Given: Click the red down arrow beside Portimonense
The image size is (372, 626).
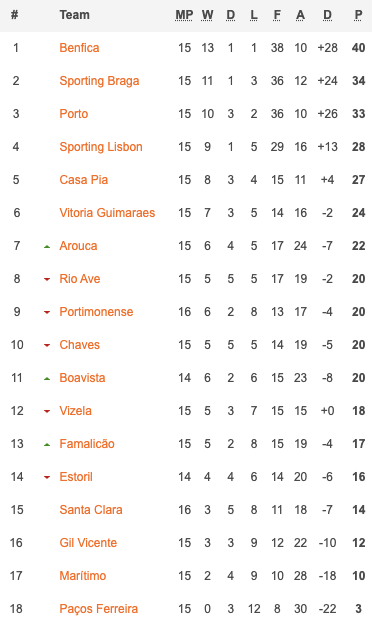Looking at the screenshot, I should click(47, 313).
